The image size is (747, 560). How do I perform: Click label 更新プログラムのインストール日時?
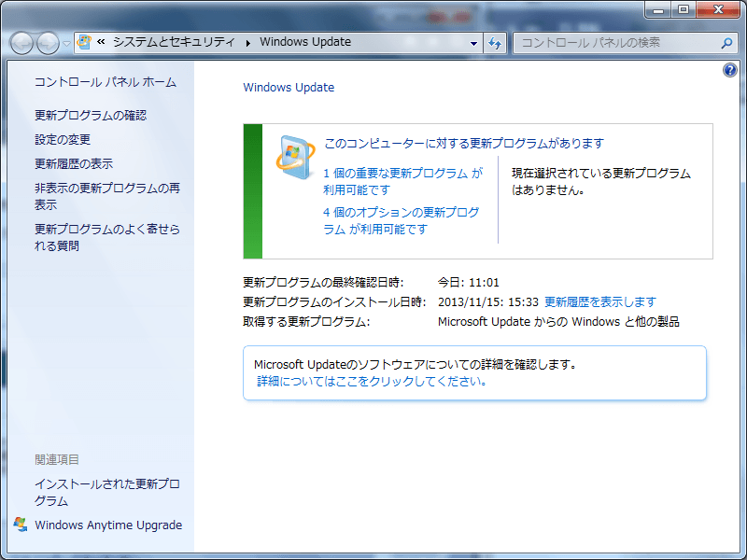click(334, 301)
